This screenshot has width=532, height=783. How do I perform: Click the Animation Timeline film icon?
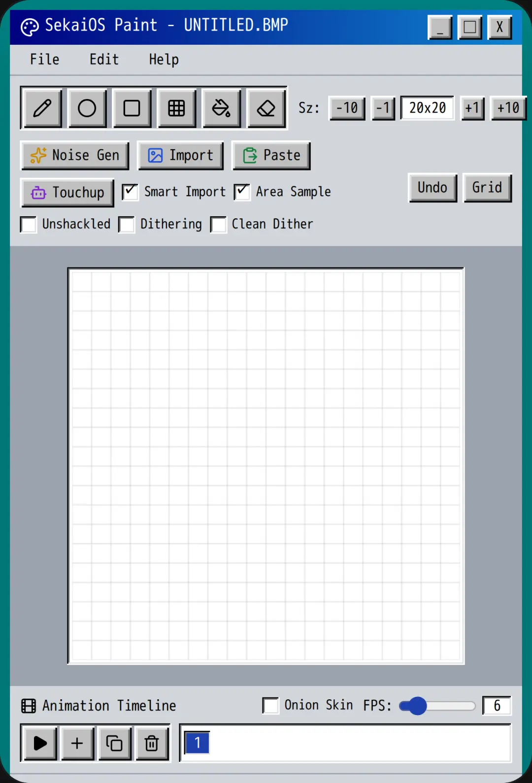pyautogui.click(x=29, y=706)
